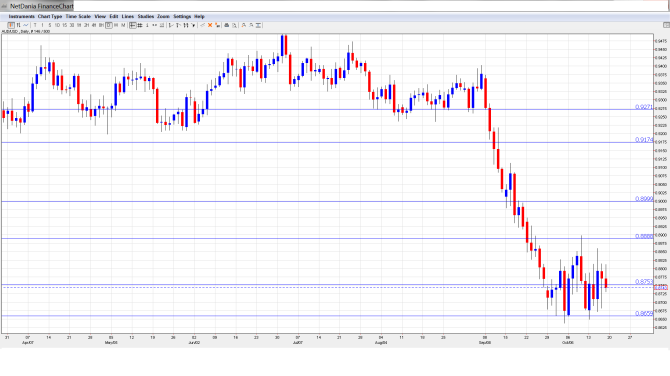
Task: Switch to 30 minute time scale
Action: pyautogui.click(x=72, y=25)
